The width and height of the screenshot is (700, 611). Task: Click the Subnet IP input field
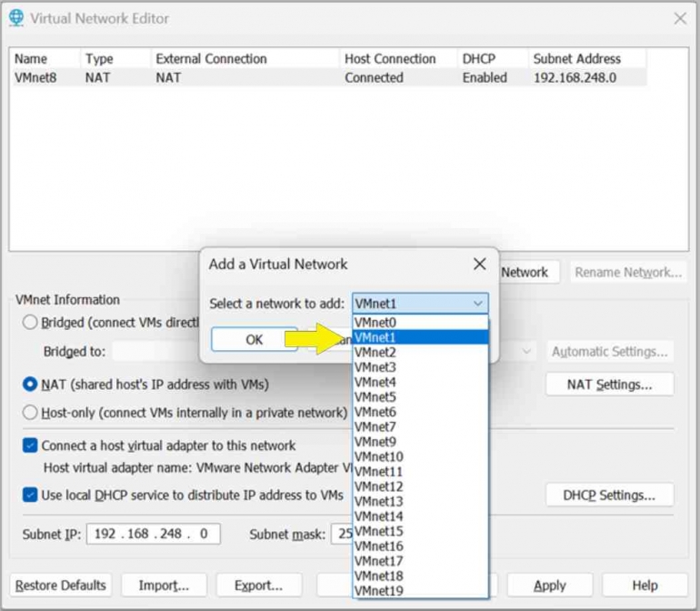tap(153, 535)
